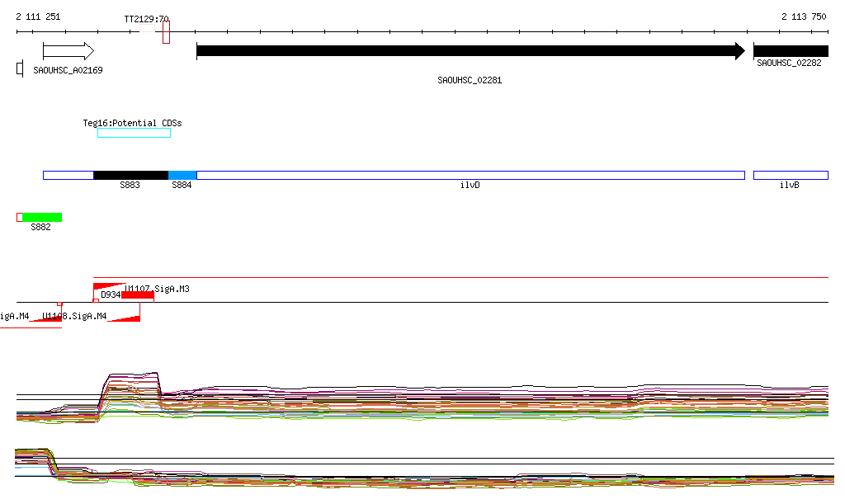This screenshot has width=845, height=504.
Task: Select the green S882 segment
Action: [x=41, y=217]
